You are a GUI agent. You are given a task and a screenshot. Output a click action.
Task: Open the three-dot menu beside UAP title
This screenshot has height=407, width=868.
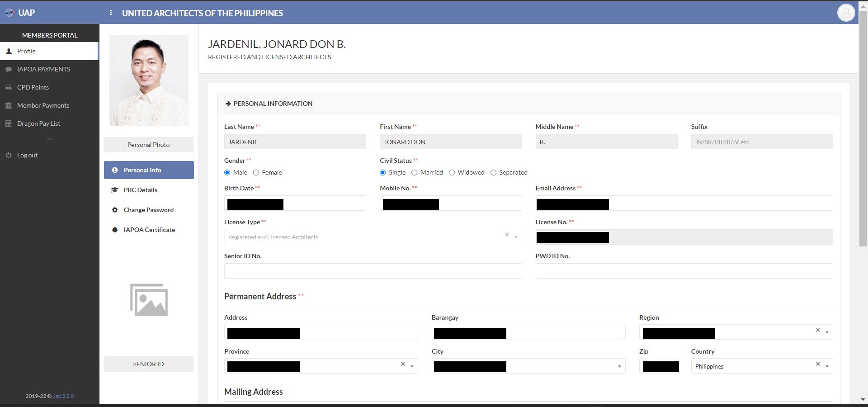pyautogui.click(x=111, y=13)
